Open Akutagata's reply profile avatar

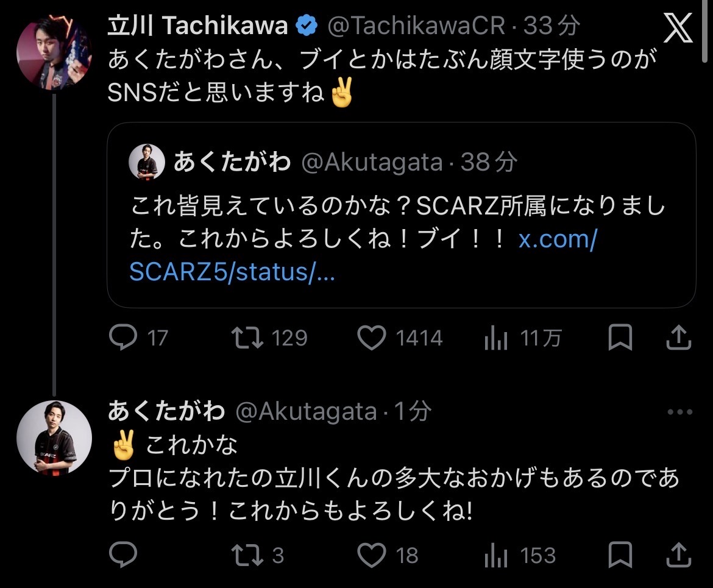coord(54,437)
